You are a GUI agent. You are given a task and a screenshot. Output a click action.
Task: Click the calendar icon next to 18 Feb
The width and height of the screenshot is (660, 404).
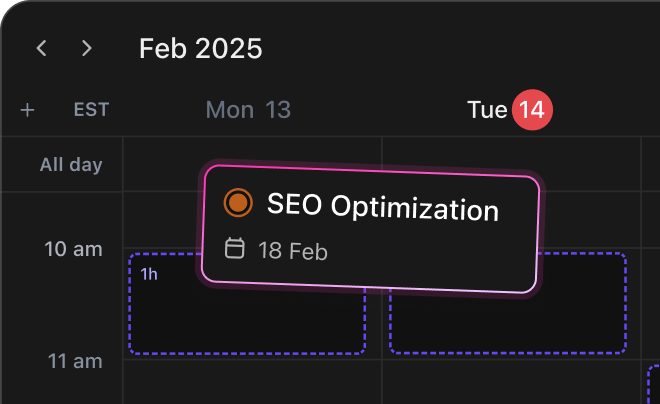(x=235, y=248)
